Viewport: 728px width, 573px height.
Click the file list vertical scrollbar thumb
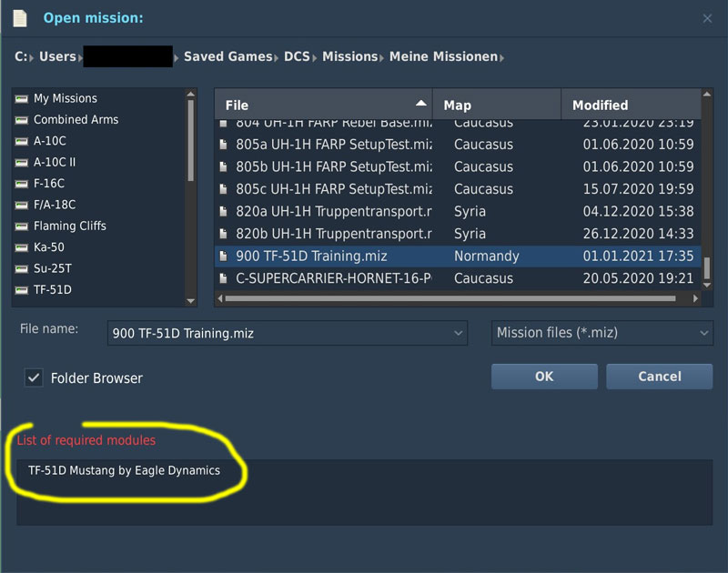click(x=707, y=268)
